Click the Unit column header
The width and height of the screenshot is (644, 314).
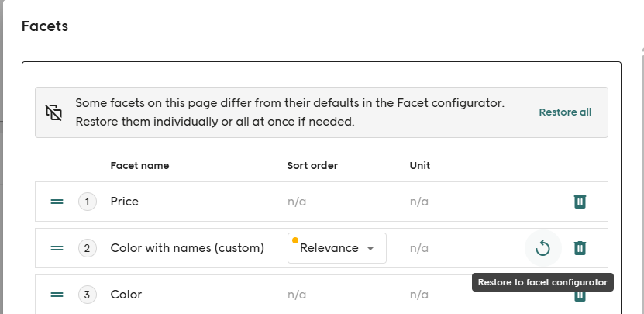(x=420, y=165)
